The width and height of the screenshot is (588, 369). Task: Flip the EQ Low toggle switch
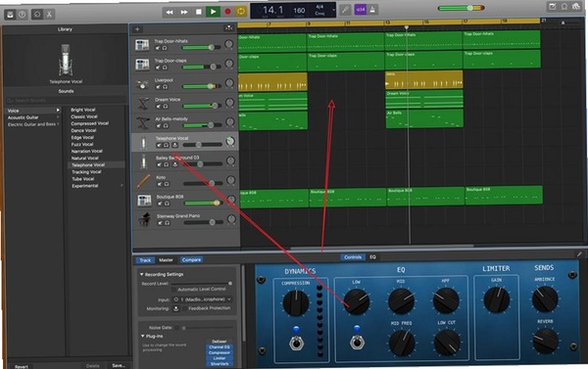357,342
